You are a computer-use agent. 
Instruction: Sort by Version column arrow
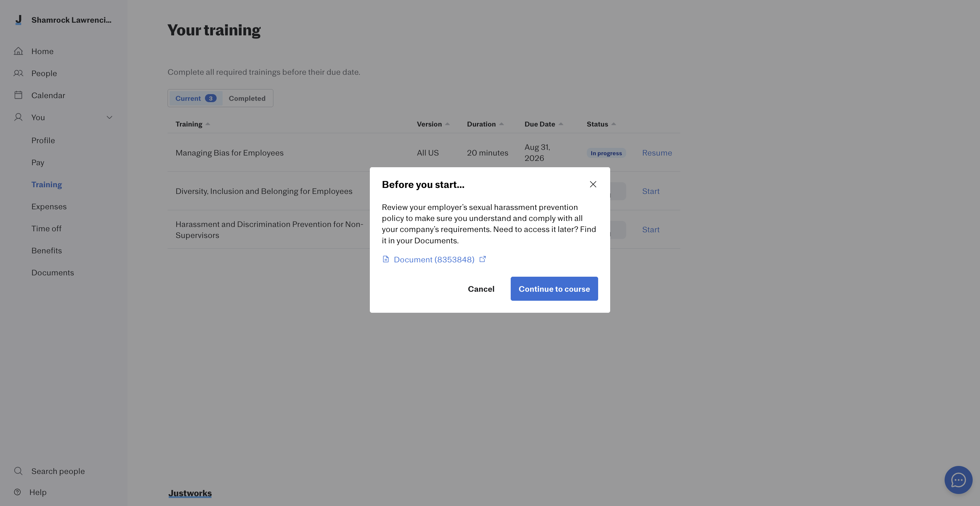447,123
